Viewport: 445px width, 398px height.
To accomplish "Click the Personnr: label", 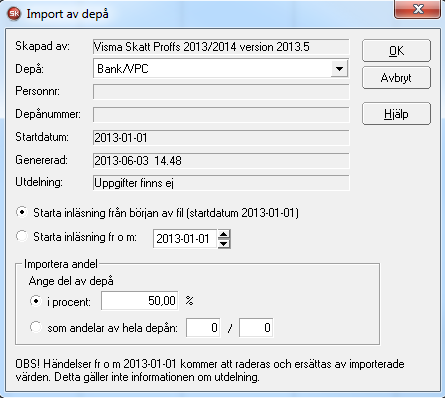I will 37,91.
